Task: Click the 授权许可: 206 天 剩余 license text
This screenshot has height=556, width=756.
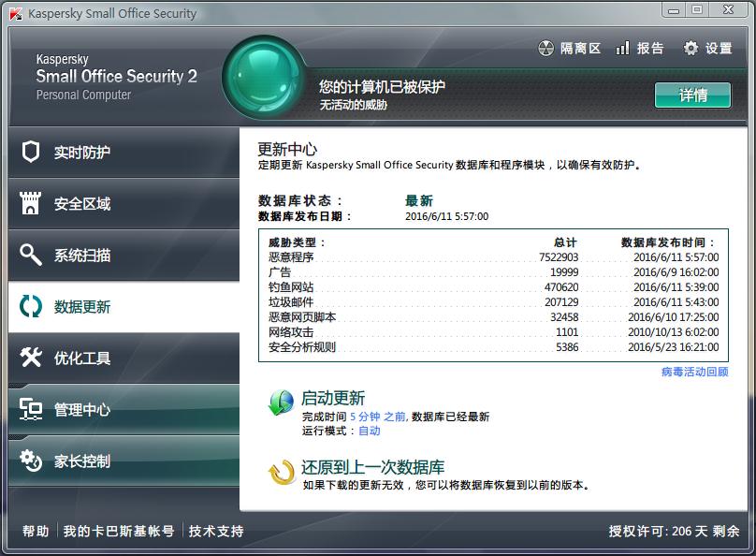Action: [x=674, y=531]
